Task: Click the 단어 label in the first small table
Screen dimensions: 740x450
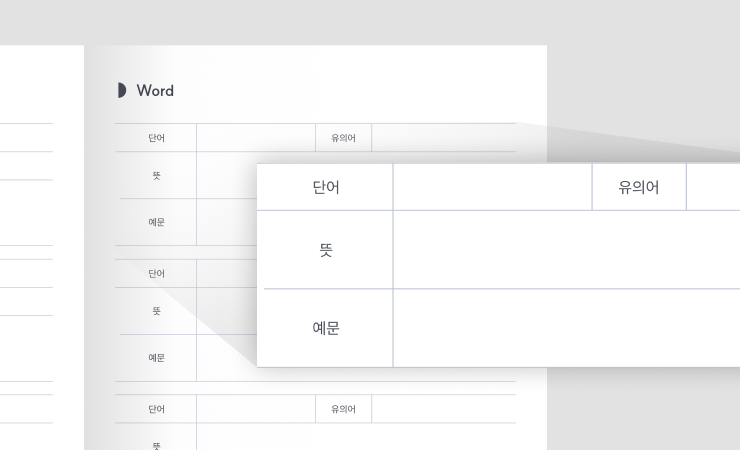Action: click(x=157, y=138)
